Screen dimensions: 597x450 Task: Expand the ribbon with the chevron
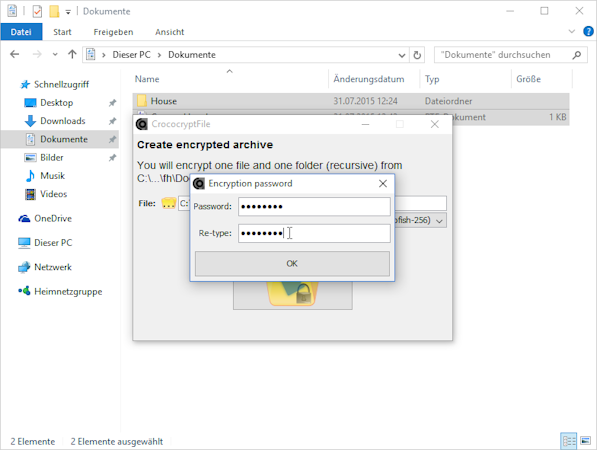tap(571, 32)
